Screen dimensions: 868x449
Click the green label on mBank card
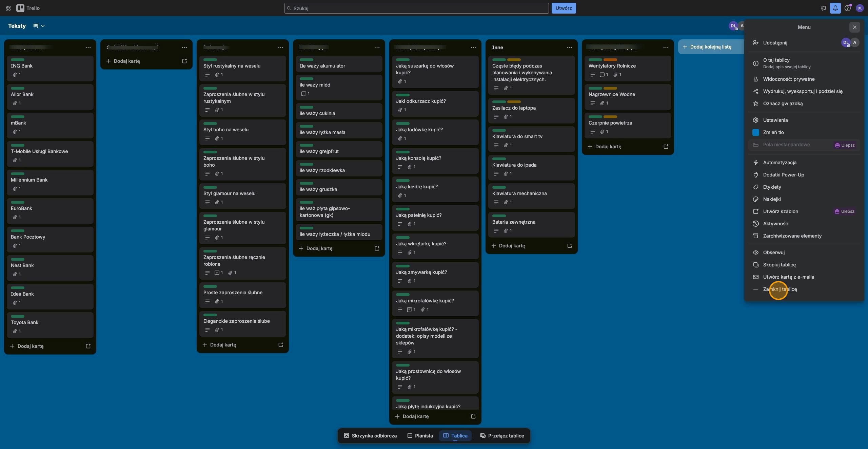(18, 117)
